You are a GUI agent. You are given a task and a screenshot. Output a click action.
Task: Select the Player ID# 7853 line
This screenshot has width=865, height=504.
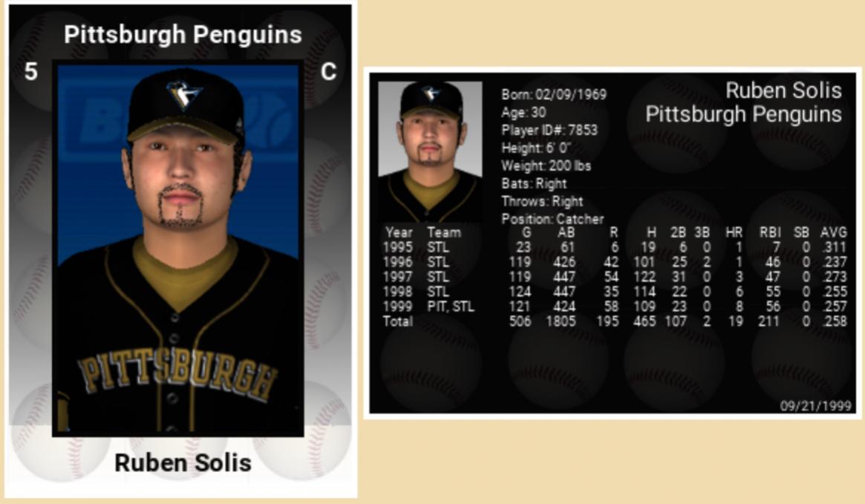(549, 131)
